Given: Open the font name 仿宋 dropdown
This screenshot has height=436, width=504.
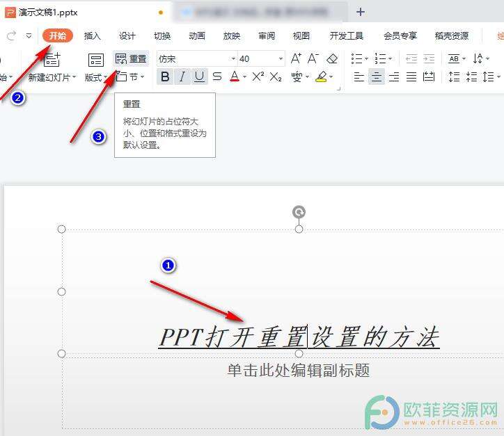Looking at the screenshot, I should pyautogui.click(x=233, y=58).
